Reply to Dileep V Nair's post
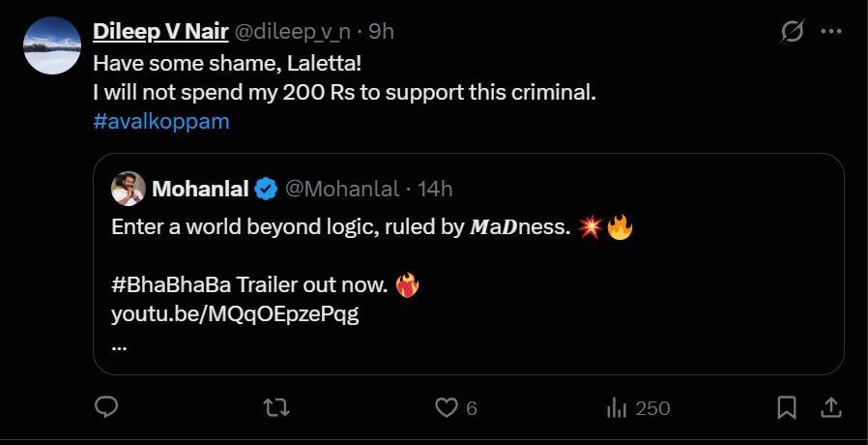 tap(106, 408)
